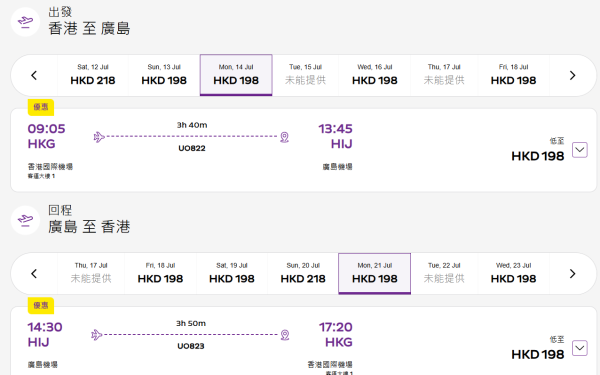Click 香港國際機場 label under 09:05 HKG

[x=50, y=166]
